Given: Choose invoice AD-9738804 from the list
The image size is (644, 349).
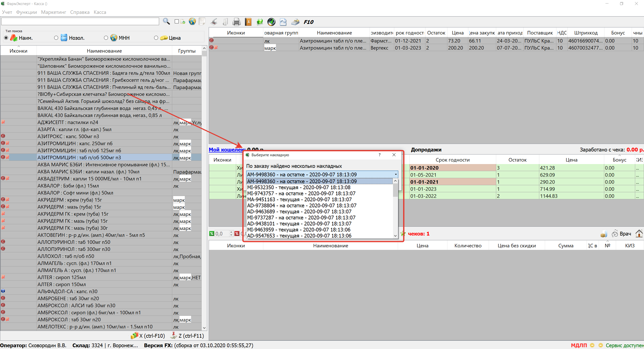Looking at the screenshot, I should [302, 206].
